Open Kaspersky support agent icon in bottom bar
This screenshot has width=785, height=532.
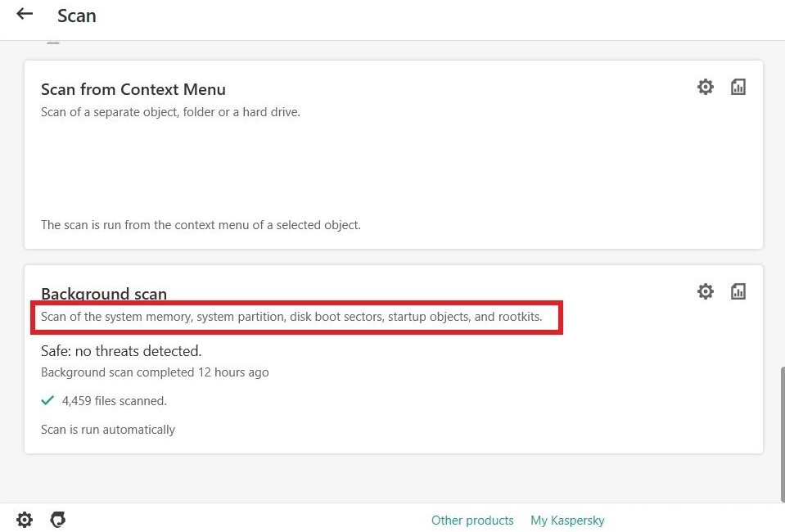[x=58, y=520]
